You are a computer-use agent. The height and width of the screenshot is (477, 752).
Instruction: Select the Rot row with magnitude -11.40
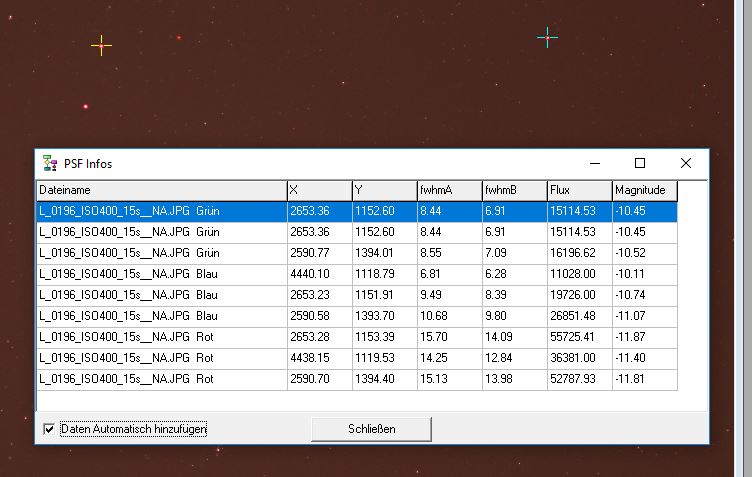[160, 358]
